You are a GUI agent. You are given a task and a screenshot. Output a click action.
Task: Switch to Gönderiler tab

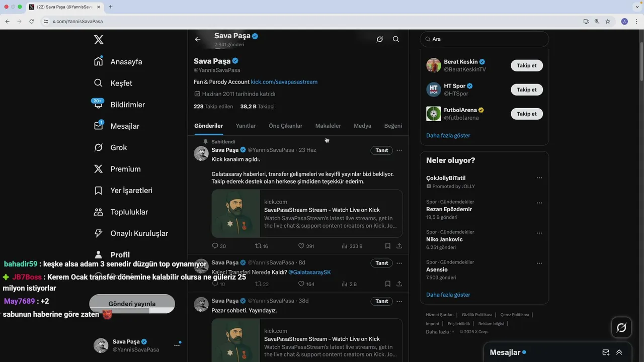208,126
